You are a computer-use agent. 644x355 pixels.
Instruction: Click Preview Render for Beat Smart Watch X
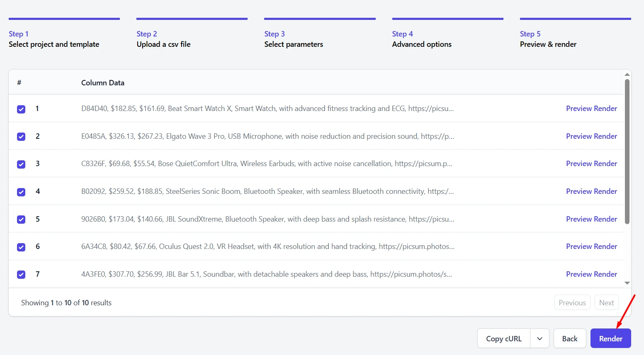591,109
